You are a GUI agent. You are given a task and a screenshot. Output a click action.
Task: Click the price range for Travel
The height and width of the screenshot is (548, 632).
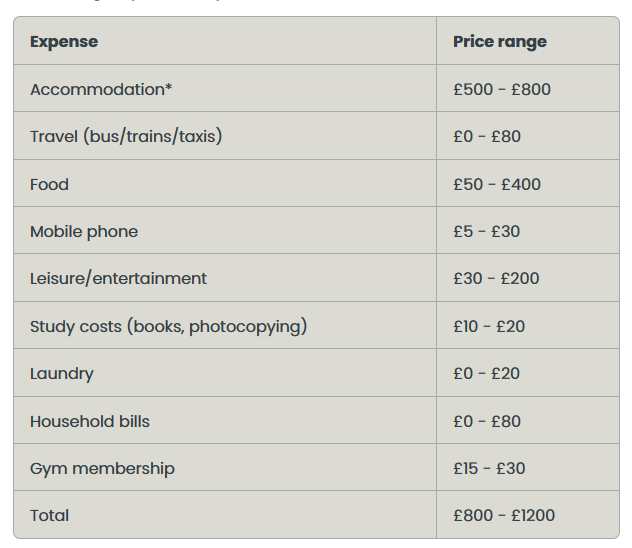point(487,136)
